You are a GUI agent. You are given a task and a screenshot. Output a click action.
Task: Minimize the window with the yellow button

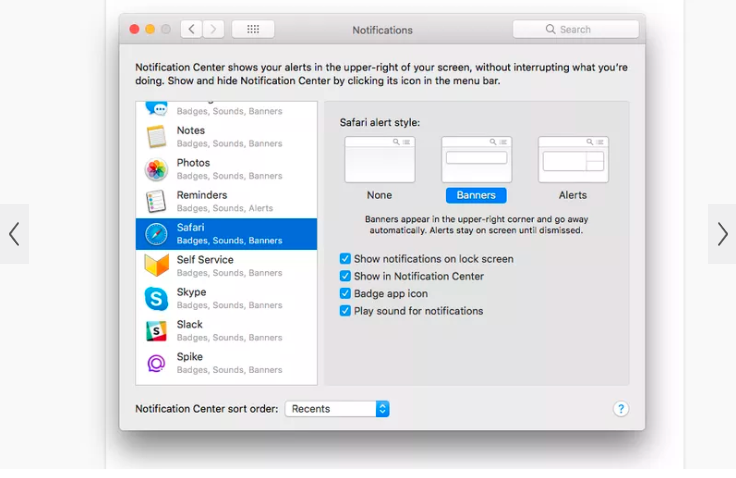coord(150,29)
